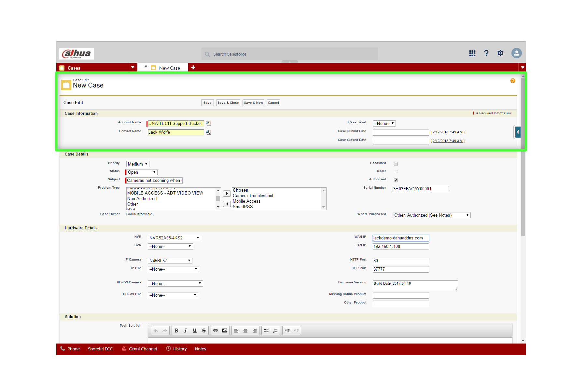Open the Cases navigation tab
The width and height of the screenshot is (586, 392).
(x=92, y=68)
